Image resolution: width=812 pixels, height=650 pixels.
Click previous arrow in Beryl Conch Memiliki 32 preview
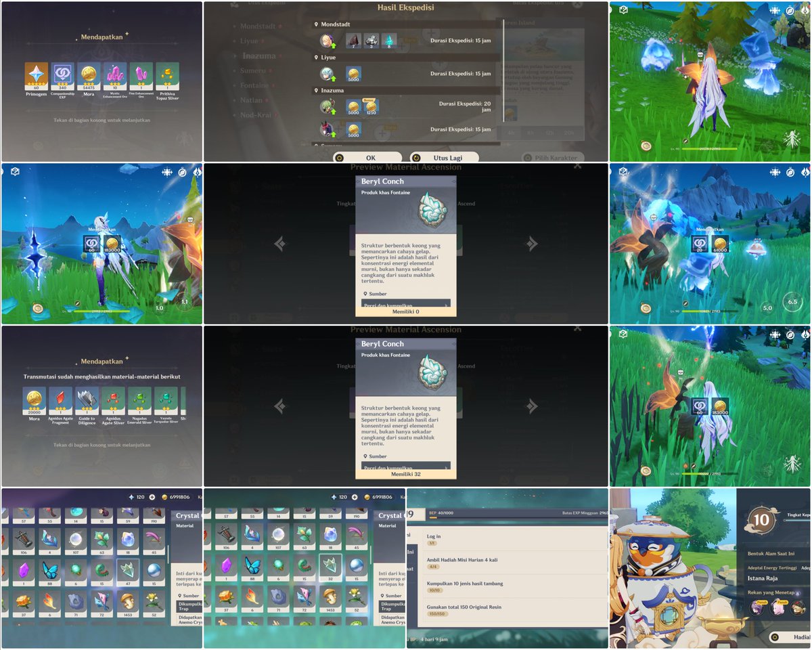280,406
